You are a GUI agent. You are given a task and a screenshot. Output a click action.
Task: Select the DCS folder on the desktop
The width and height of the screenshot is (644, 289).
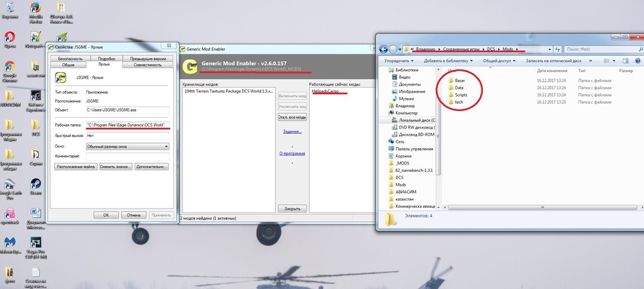(35, 128)
